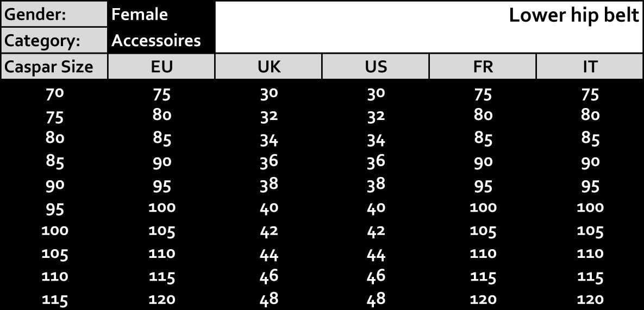
Task: Click UK size 30 cell
Action: coord(269,93)
